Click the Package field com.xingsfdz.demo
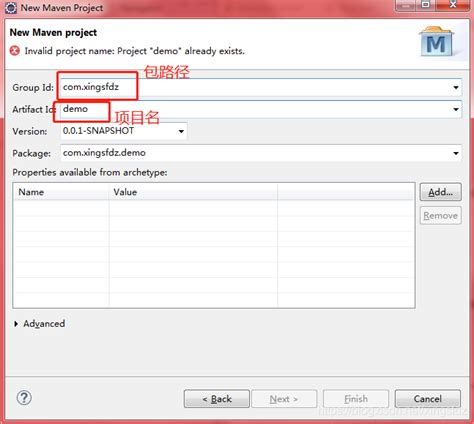This screenshot has height=424, width=474. pos(261,153)
